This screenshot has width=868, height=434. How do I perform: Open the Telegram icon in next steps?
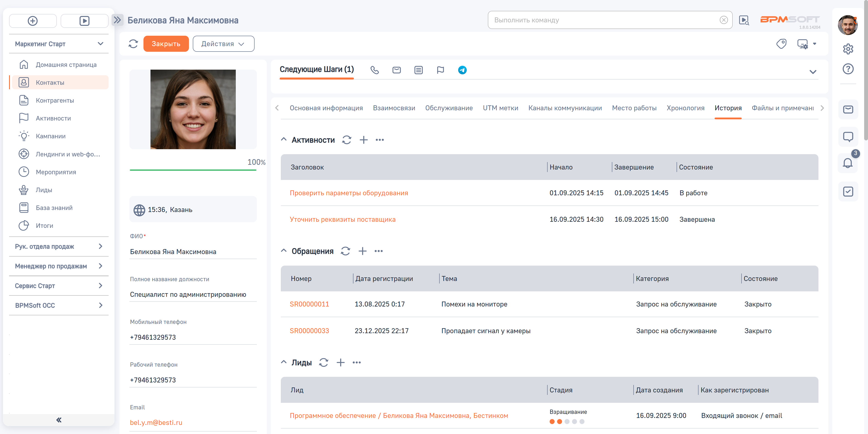(462, 70)
